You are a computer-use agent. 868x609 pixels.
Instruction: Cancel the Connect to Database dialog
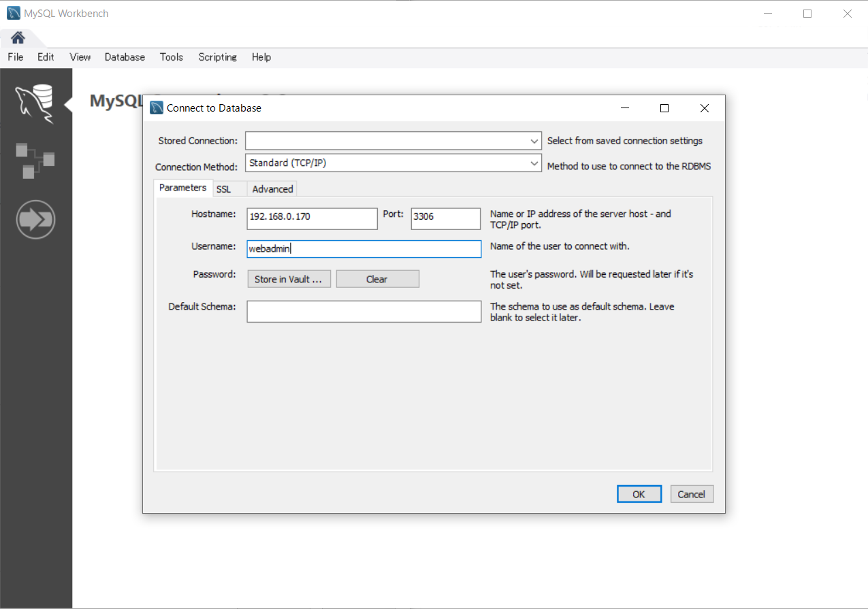point(692,494)
